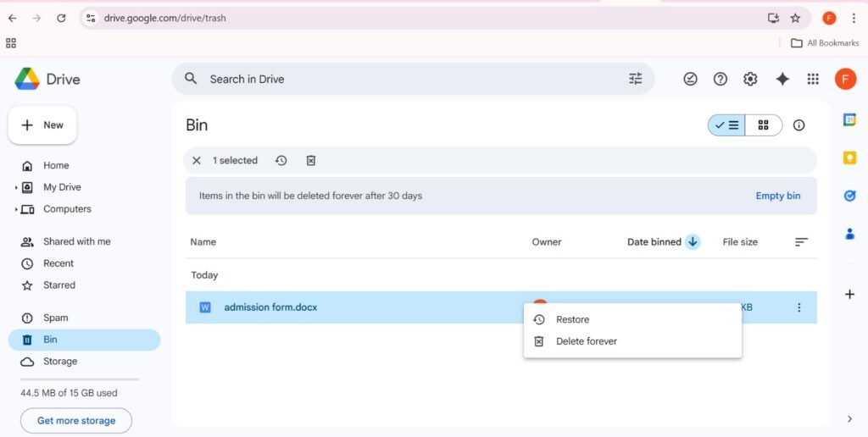
Task: Open the Settings gear icon
Action: pos(750,79)
